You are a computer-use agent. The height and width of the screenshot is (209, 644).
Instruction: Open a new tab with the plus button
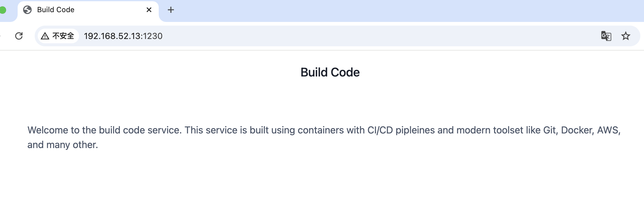coord(171,10)
